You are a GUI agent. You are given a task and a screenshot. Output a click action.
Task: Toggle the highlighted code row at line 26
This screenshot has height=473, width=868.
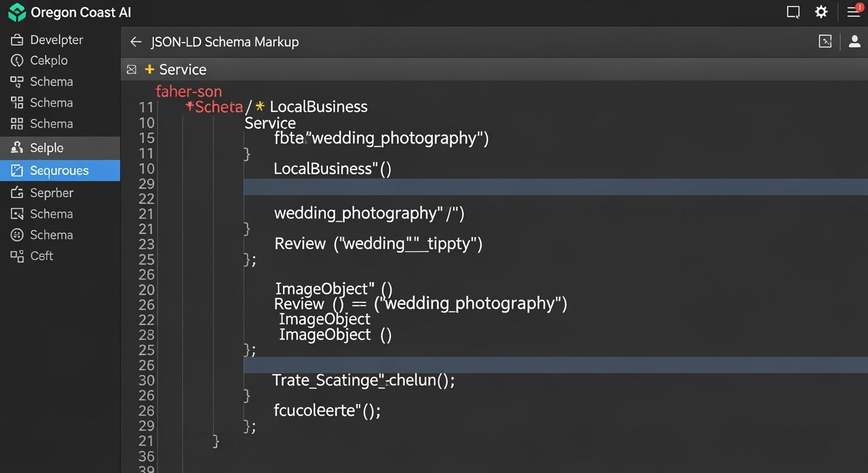tap(432, 365)
